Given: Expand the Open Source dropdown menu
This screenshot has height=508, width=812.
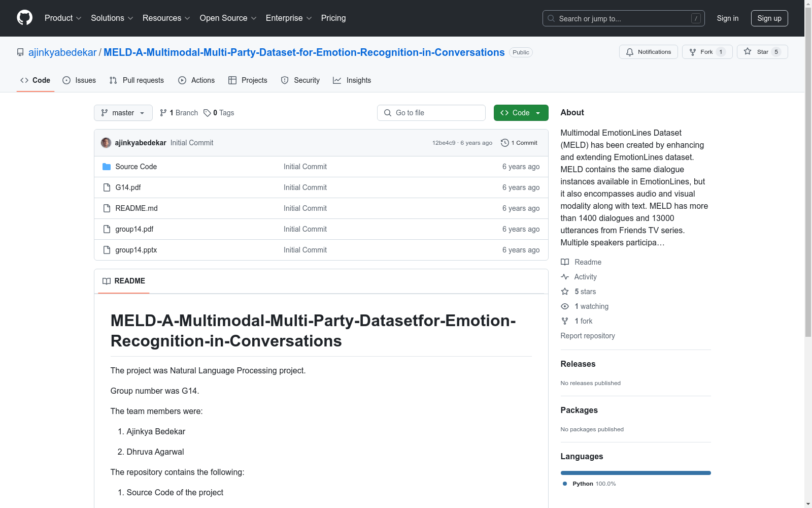Looking at the screenshot, I should click(228, 18).
